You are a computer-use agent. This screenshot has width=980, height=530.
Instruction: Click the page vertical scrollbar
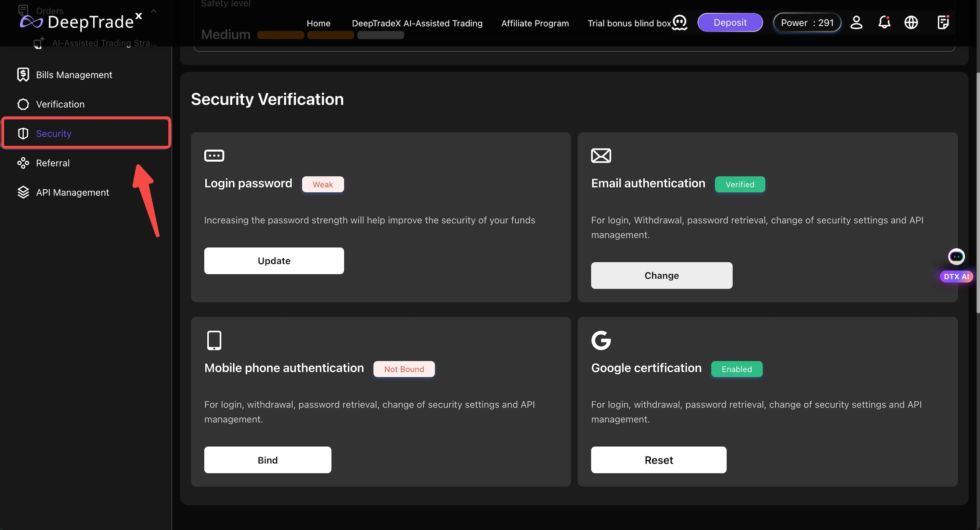pos(977,192)
